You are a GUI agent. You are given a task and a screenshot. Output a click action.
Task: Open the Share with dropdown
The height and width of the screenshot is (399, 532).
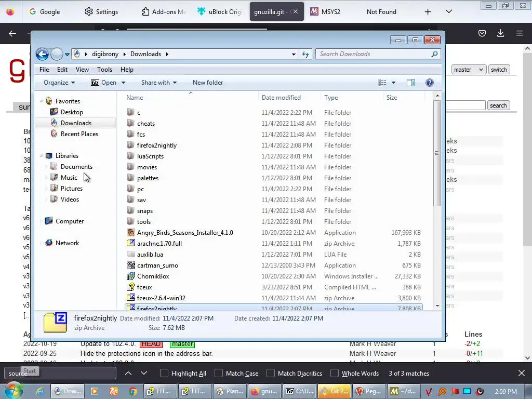[x=159, y=83]
